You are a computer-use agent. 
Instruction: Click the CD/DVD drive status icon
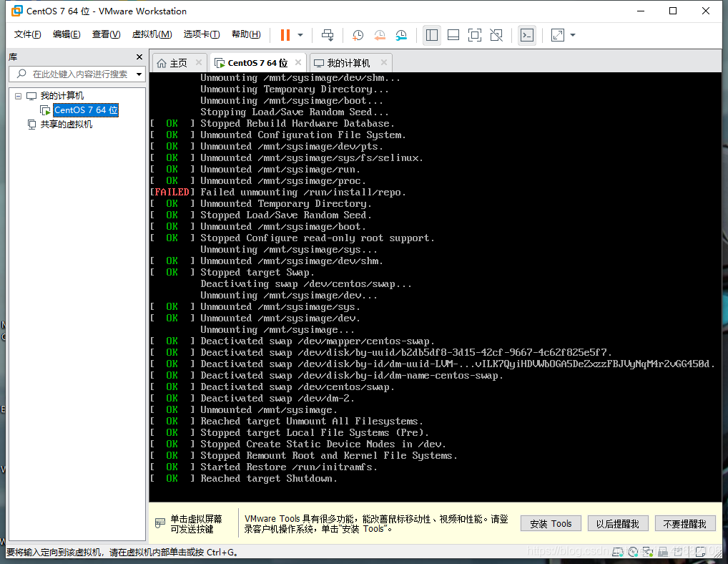click(x=634, y=551)
